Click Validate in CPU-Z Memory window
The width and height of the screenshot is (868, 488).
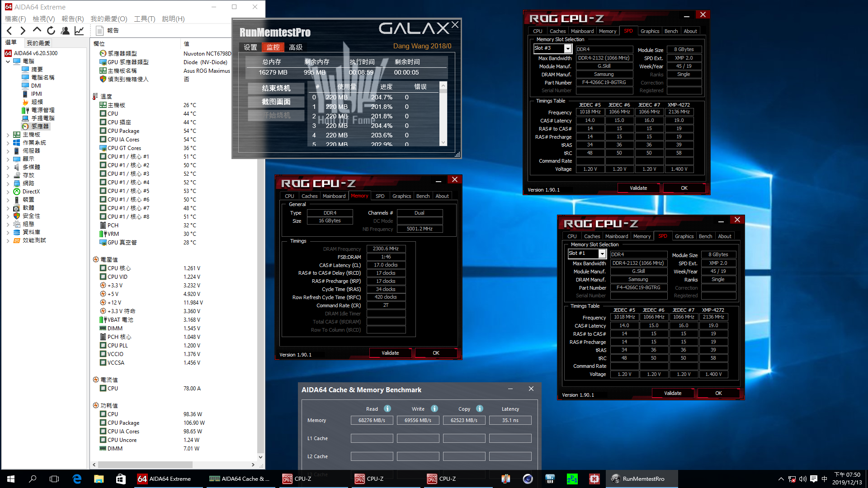click(390, 353)
